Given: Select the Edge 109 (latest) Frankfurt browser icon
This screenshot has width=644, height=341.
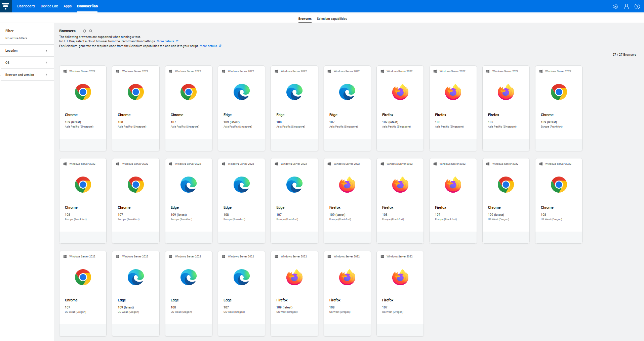Looking at the screenshot, I should tap(189, 184).
